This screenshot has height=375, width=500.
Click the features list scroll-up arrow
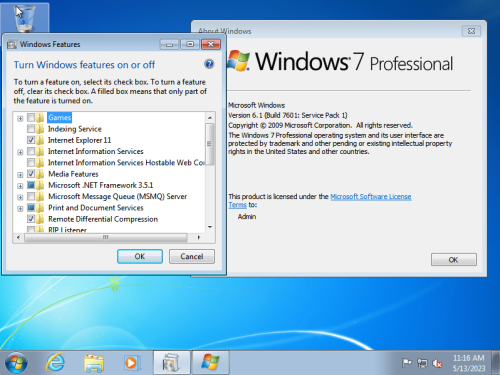click(x=210, y=117)
